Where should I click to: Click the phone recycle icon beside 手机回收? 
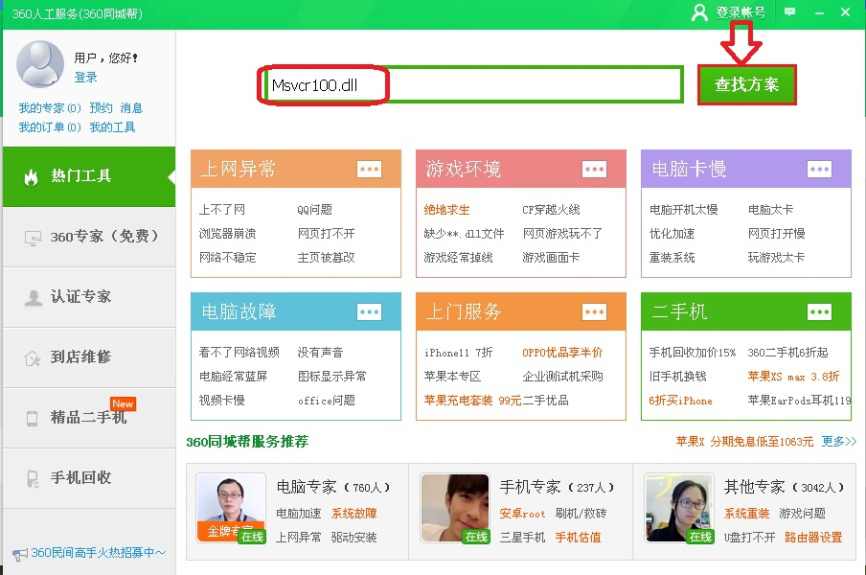pyautogui.click(x=33, y=478)
